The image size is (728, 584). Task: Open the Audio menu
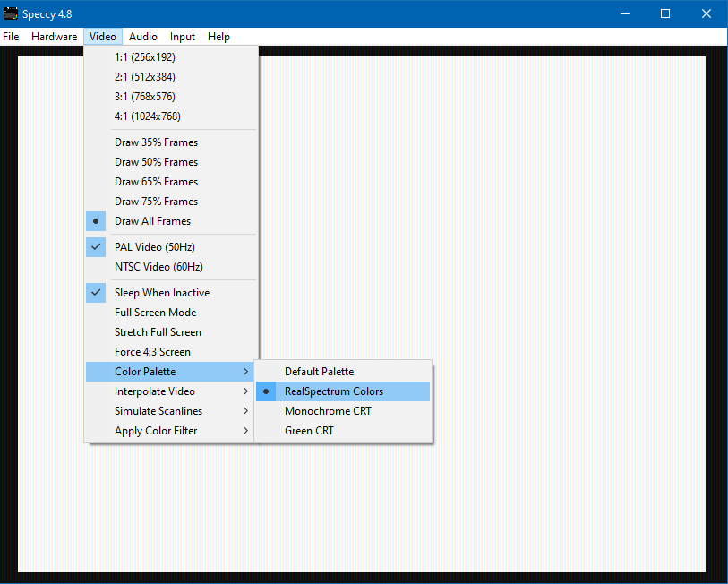(x=142, y=37)
